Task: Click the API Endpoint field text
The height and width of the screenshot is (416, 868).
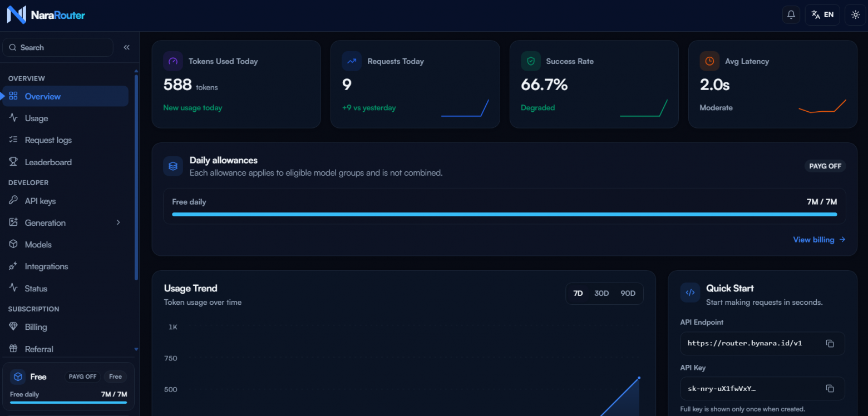Action: tap(744, 343)
